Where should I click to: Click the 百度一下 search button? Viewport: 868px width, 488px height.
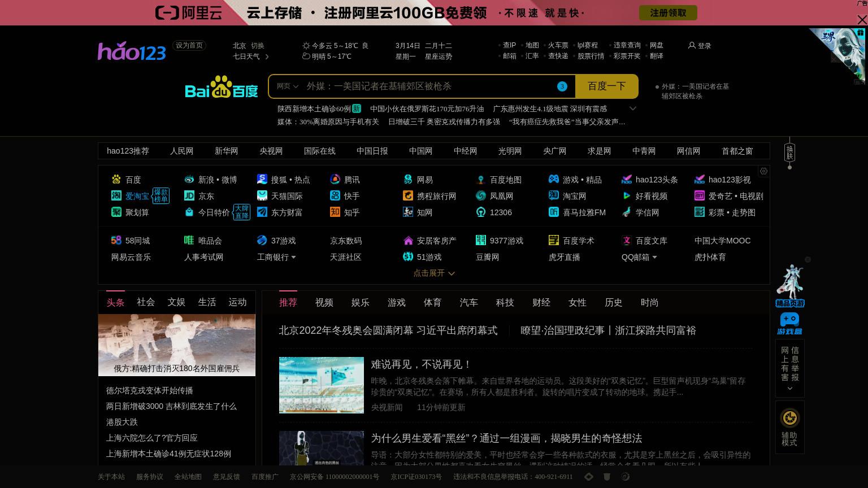click(607, 86)
